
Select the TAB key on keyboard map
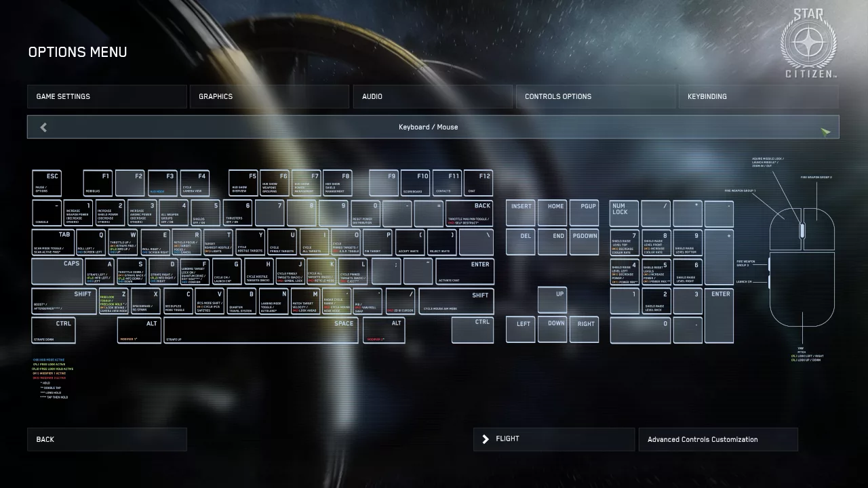(x=53, y=242)
